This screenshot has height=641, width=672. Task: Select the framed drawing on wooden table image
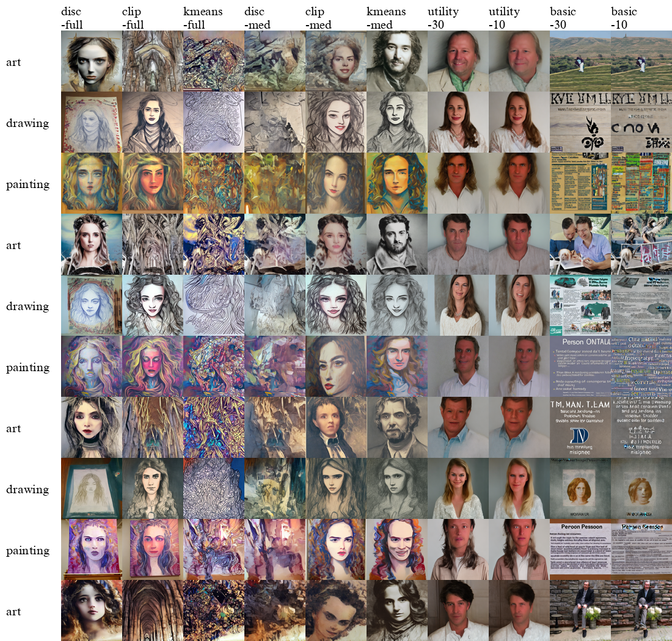tap(91, 488)
